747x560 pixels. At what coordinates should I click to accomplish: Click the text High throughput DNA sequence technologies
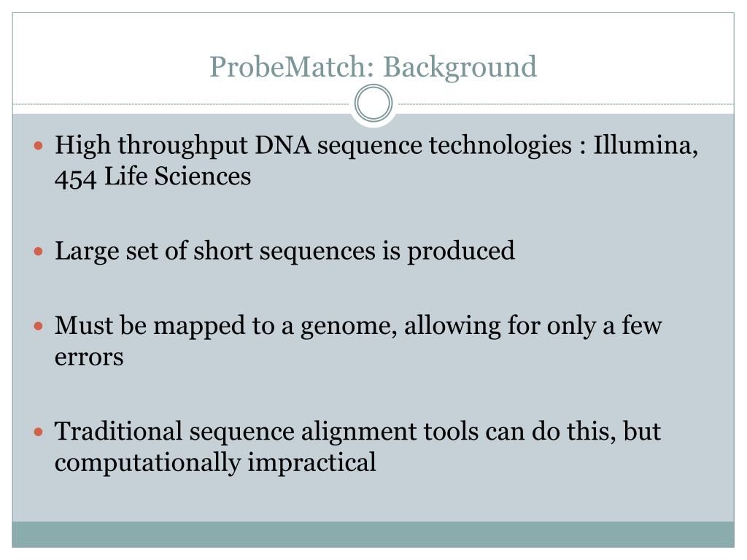point(313,145)
